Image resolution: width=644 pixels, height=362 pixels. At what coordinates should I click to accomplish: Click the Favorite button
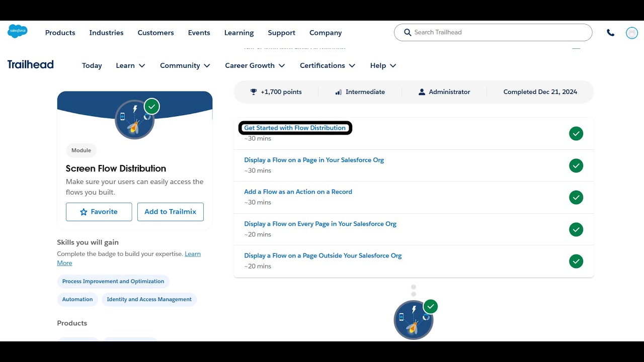pos(99,212)
